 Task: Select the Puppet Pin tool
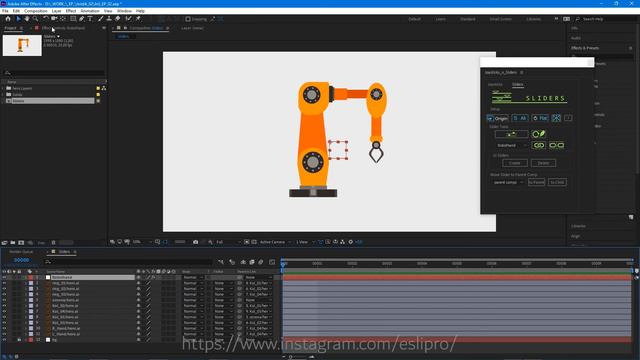click(138, 19)
